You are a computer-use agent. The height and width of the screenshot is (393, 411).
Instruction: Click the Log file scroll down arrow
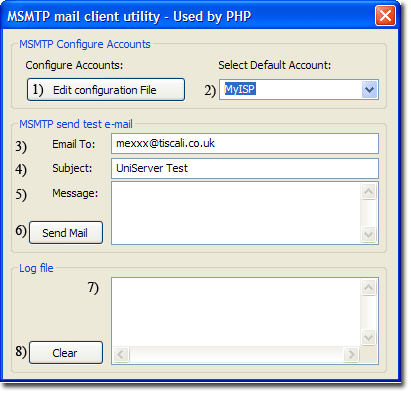point(369,337)
